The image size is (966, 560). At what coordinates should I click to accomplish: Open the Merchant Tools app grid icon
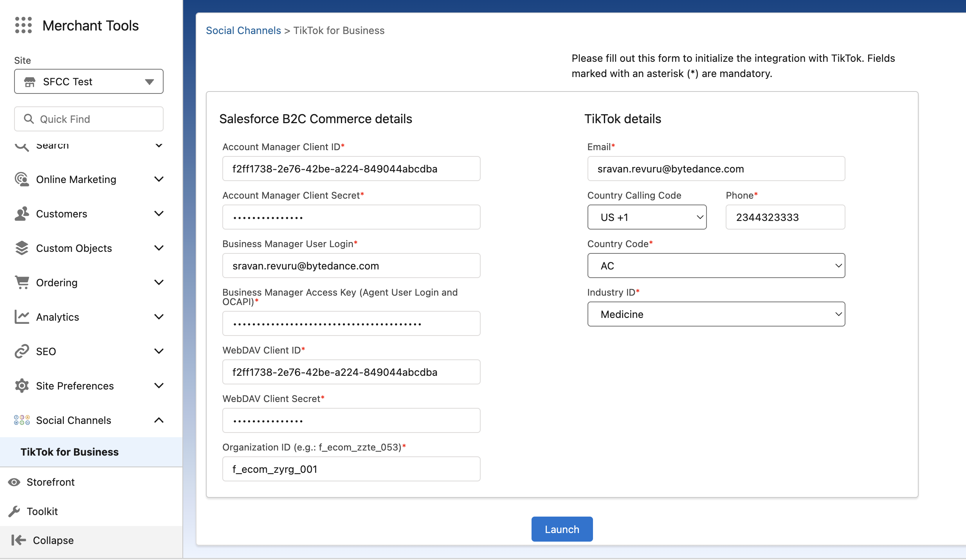pyautogui.click(x=23, y=25)
